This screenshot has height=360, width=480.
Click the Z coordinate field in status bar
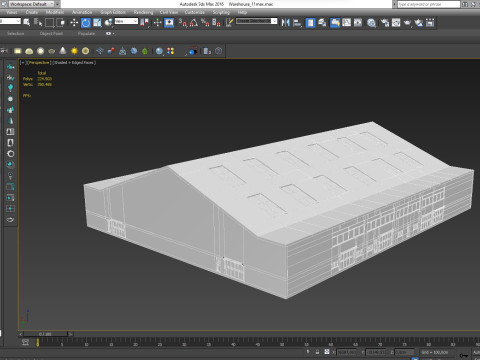[404, 352]
